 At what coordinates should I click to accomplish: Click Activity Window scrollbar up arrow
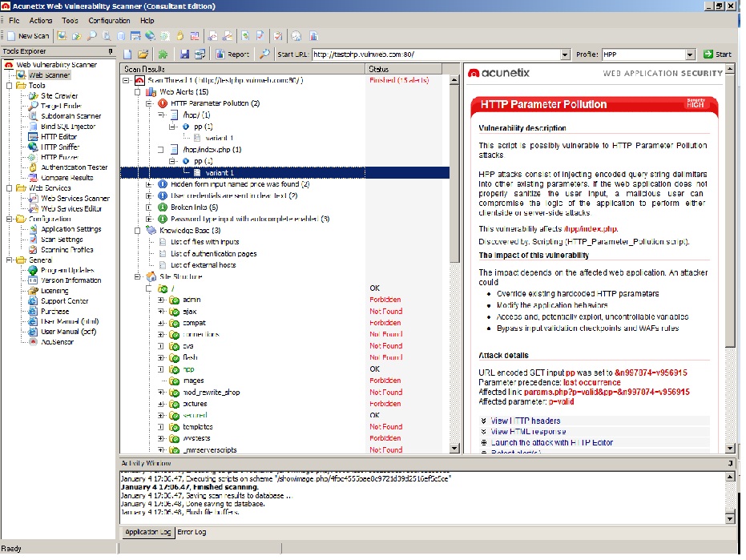pos(730,477)
